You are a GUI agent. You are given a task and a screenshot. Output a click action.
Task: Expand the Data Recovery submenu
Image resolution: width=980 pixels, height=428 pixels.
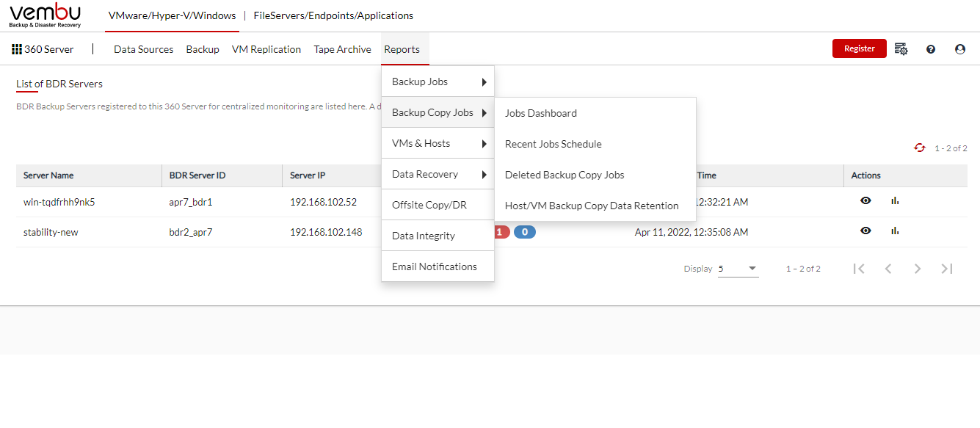point(438,174)
